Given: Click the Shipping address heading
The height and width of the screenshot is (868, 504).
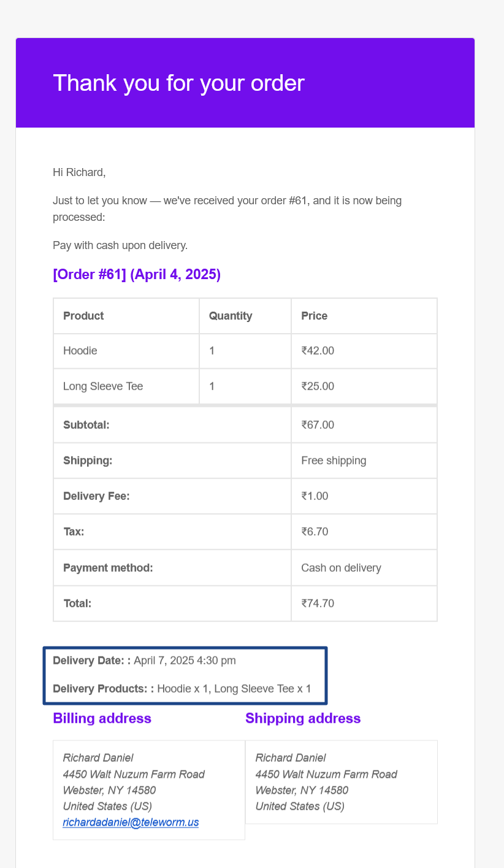Looking at the screenshot, I should (x=303, y=718).
